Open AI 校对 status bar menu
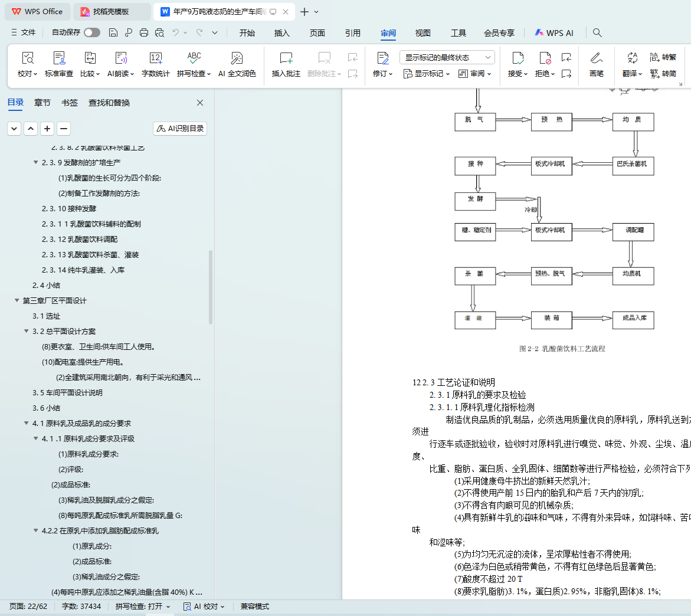 (204, 607)
